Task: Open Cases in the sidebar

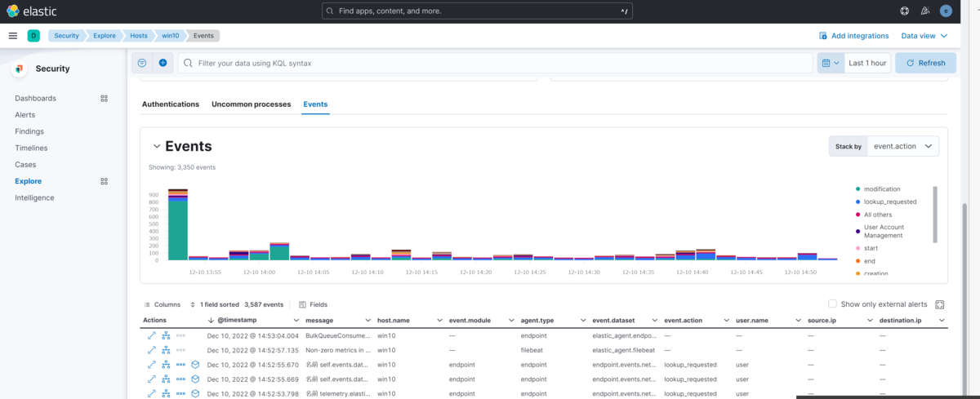Action: [x=25, y=165]
